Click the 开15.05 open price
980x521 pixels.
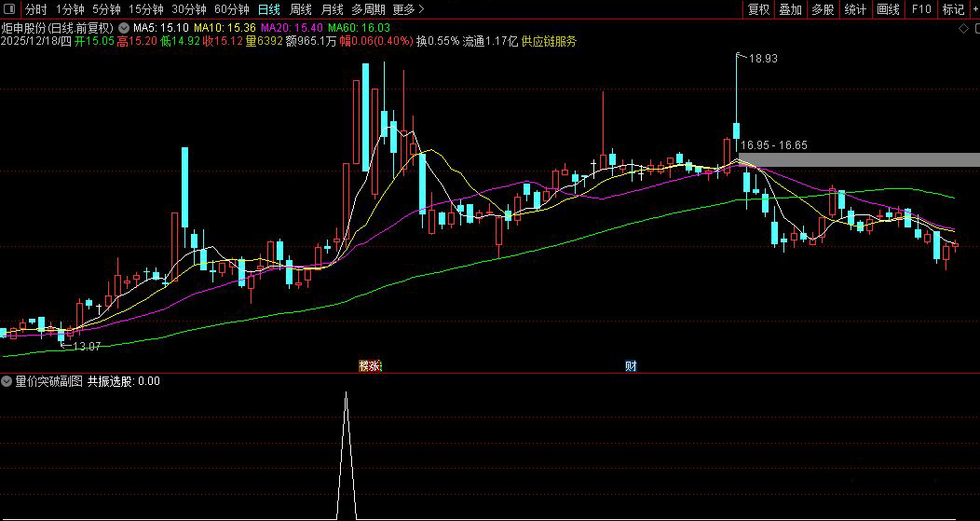(94, 41)
